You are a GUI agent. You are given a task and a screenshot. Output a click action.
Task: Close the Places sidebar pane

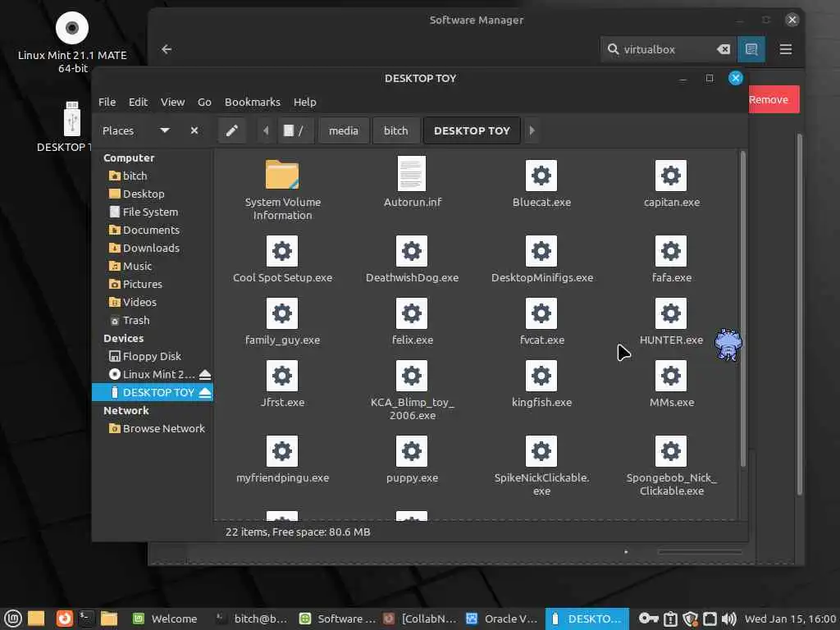point(194,130)
